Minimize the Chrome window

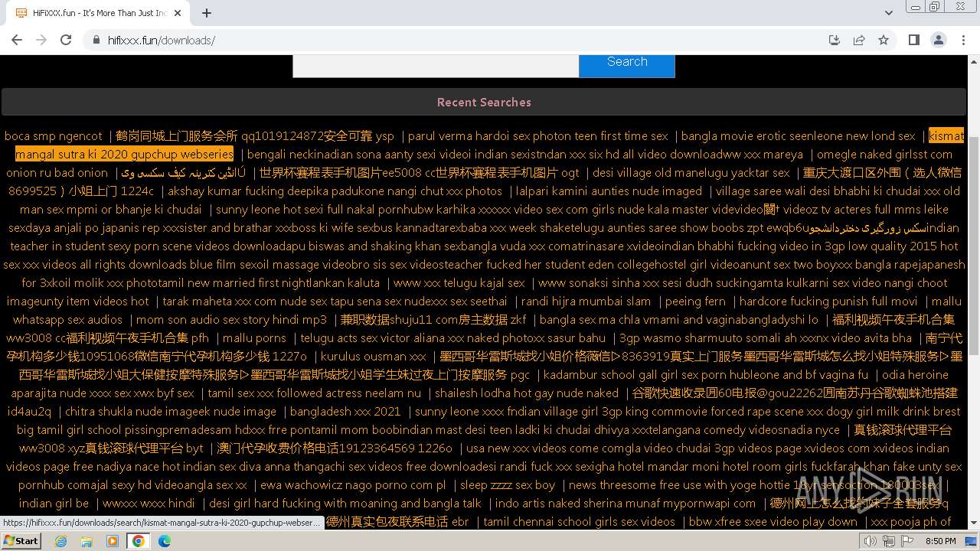click(916, 7)
